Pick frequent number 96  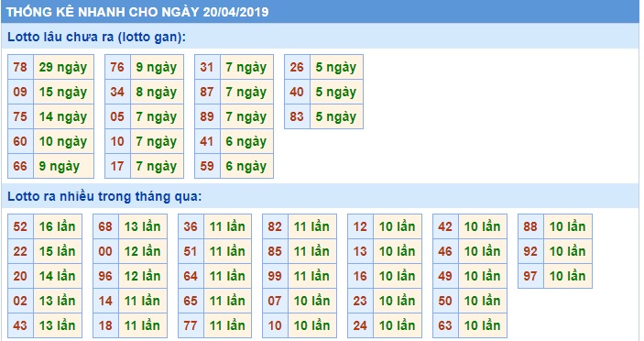[x=105, y=276]
